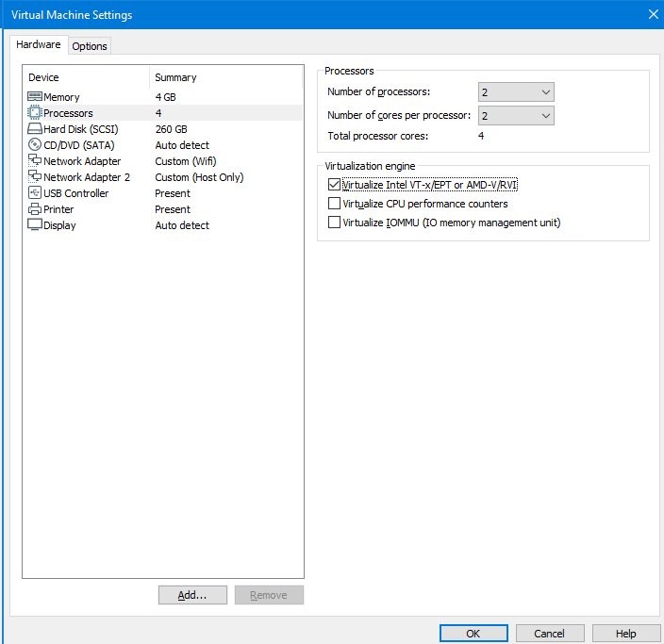
Task: Select the Network Adapter 2 icon
Action: coord(35,177)
